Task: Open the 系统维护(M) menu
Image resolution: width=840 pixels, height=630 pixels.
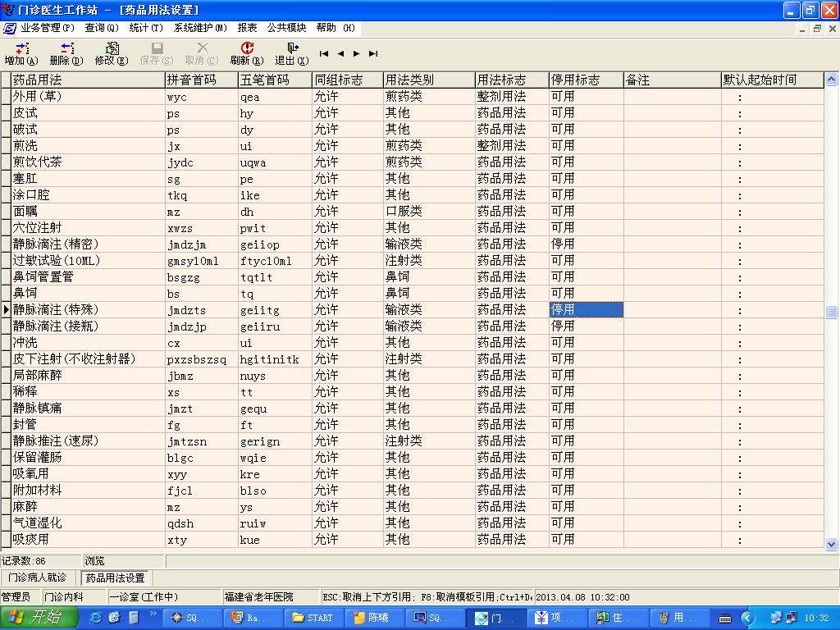Action: pyautogui.click(x=200, y=28)
